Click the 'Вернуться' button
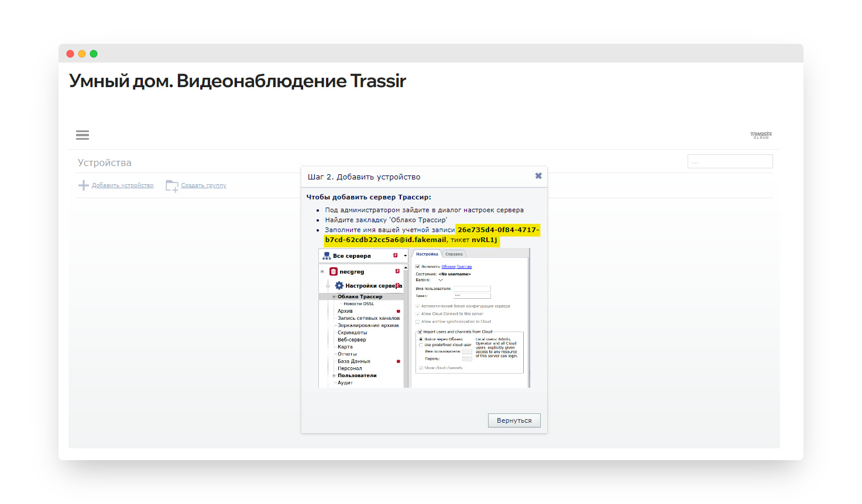This screenshot has width=862, height=504. coord(514,420)
